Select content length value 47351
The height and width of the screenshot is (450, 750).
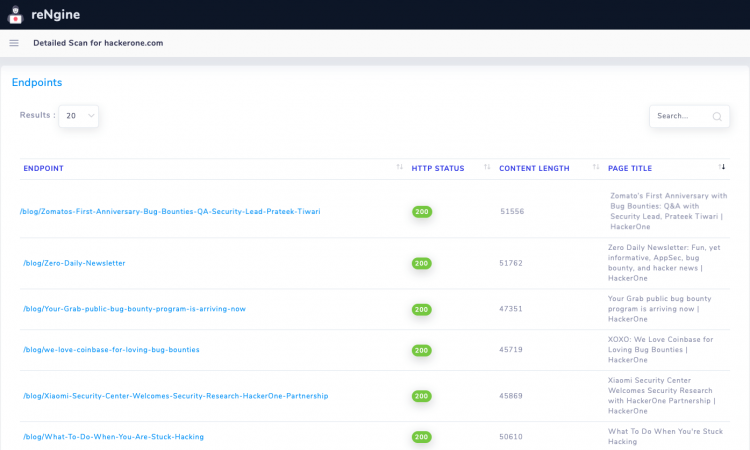[511, 309]
